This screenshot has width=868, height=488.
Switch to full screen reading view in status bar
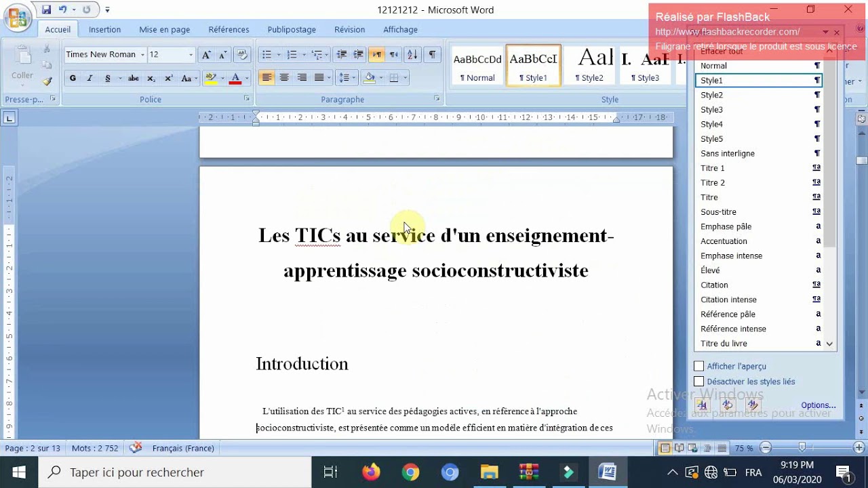coord(679,448)
